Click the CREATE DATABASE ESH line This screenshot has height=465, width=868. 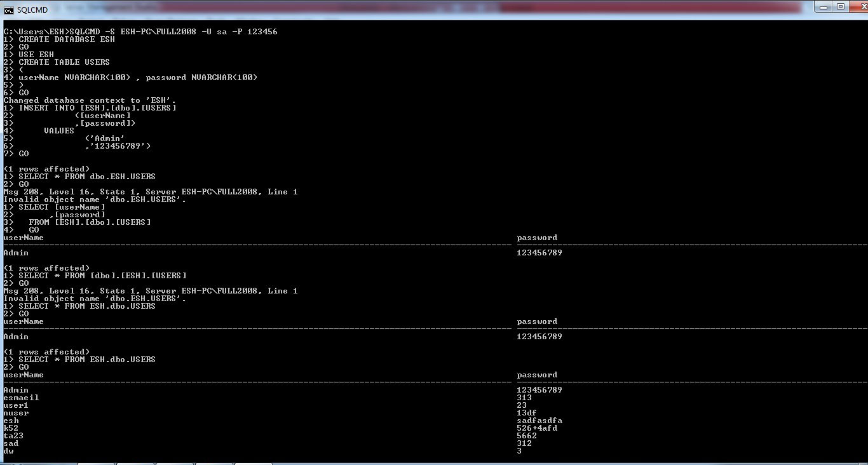66,39
